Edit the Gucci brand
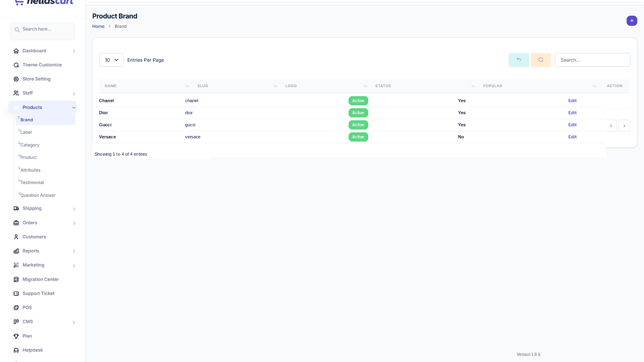The height and width of the screenshot is (362, 644). 572,125
